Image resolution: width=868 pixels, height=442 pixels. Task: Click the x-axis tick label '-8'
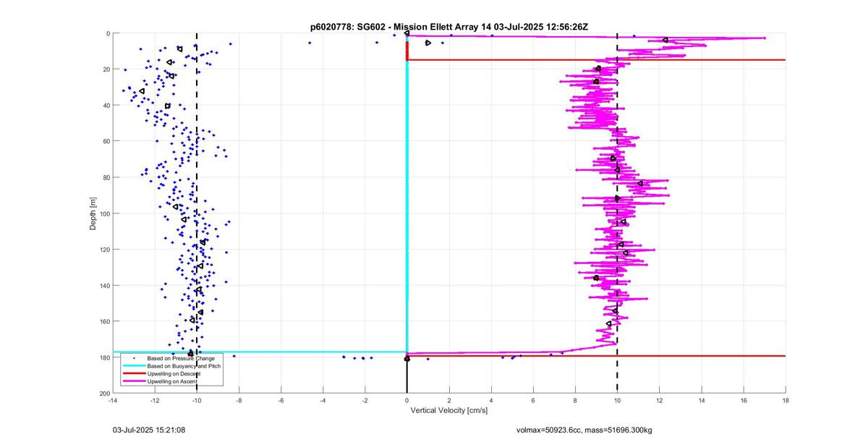tap(239, 400)
